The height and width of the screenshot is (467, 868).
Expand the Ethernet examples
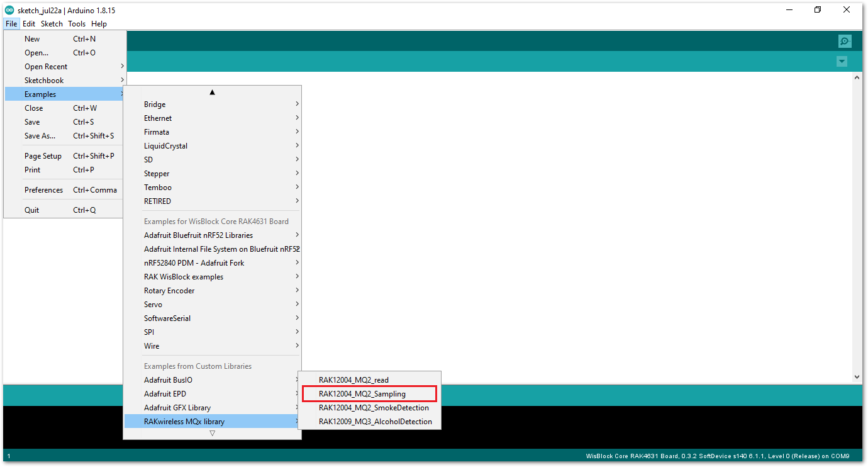click(213, 118)
